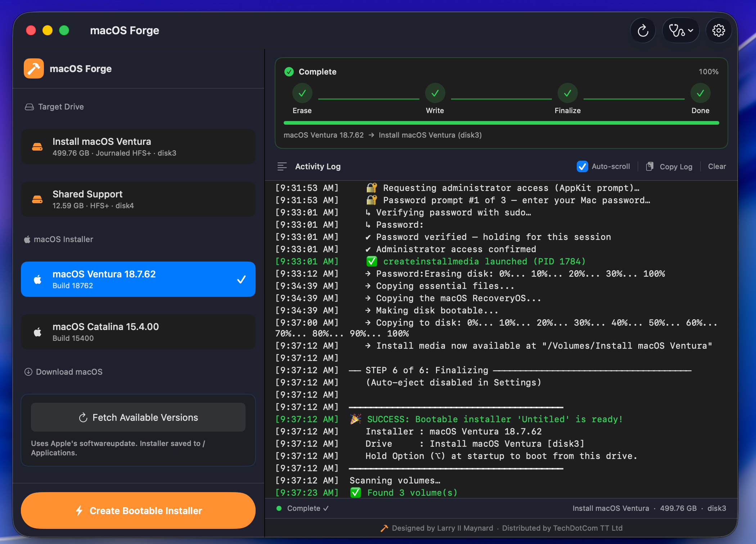Viewport: 756px width, 544px height.
Task: Click Create Bootable Installer button
Action: click(x=138, y=510)
